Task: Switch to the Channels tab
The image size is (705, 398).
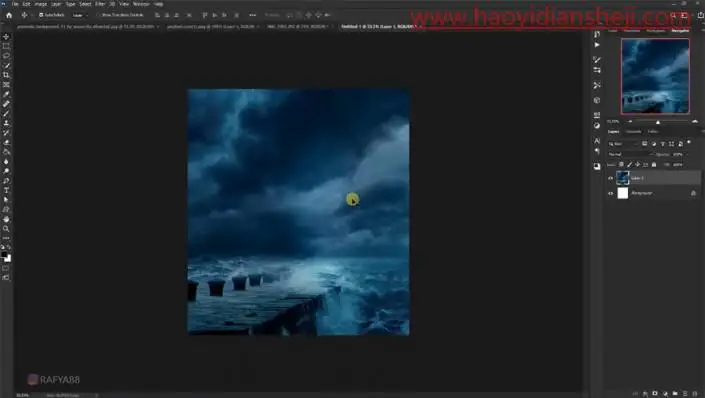Action: (x=634, y=132)
